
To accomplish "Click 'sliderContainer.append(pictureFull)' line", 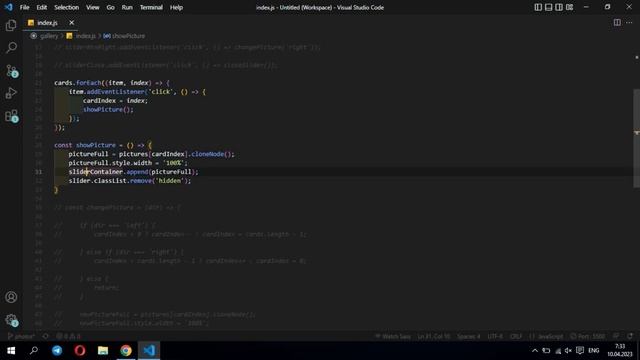I will (133, 172).
